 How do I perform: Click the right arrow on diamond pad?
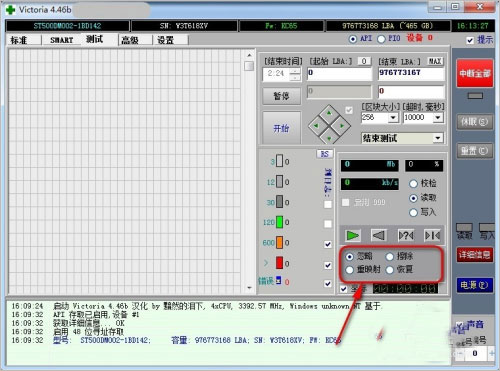click(342, 126)
